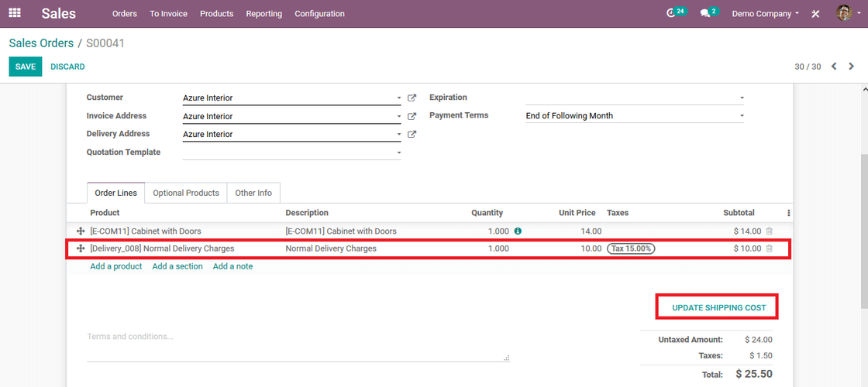Image resolution: width=868 pixels, height=387 pixels.
Task: Expand the Payment Terms dropdown
Action: coord(742,116)
